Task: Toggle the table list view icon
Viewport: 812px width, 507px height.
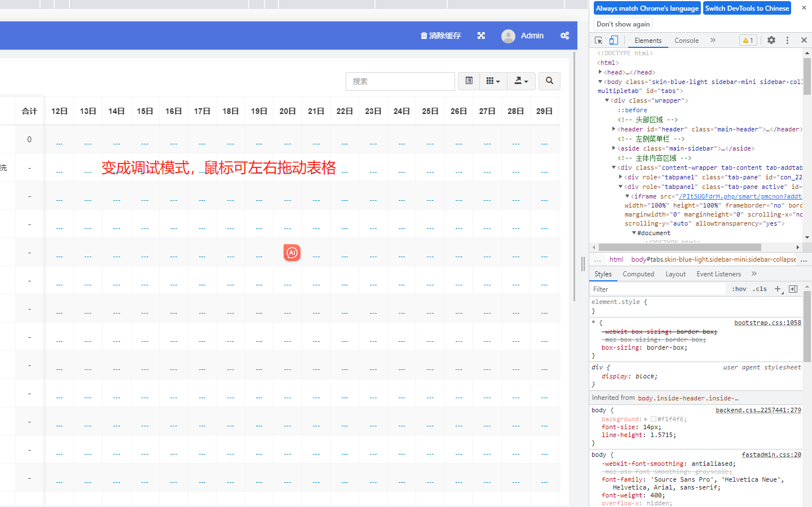Action: (469, 81)
